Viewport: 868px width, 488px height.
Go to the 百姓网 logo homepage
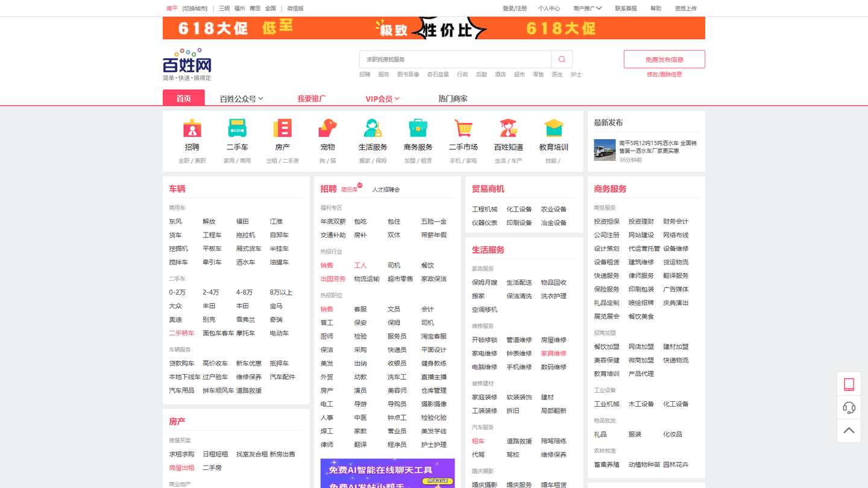(x=187, y=64)
